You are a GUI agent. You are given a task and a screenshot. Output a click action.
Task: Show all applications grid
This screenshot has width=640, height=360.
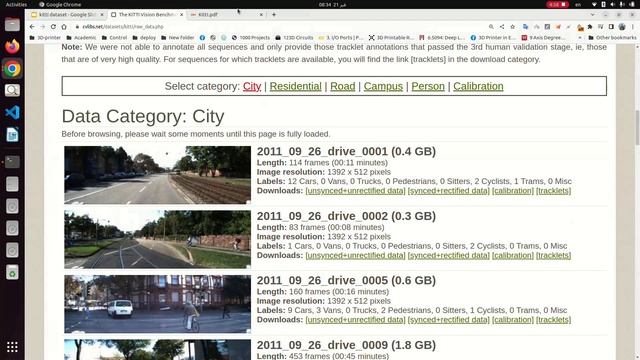click(x=12, y=347)
